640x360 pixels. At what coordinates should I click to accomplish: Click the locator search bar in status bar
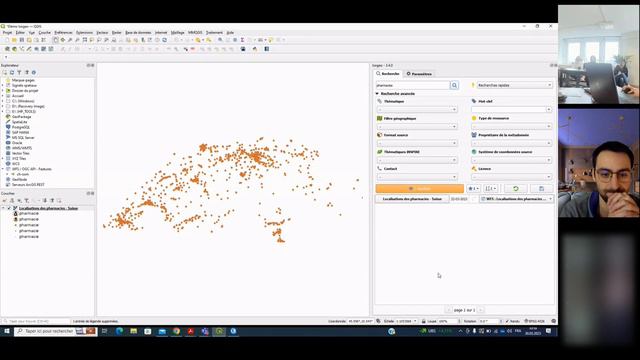[x=36, y=322]
